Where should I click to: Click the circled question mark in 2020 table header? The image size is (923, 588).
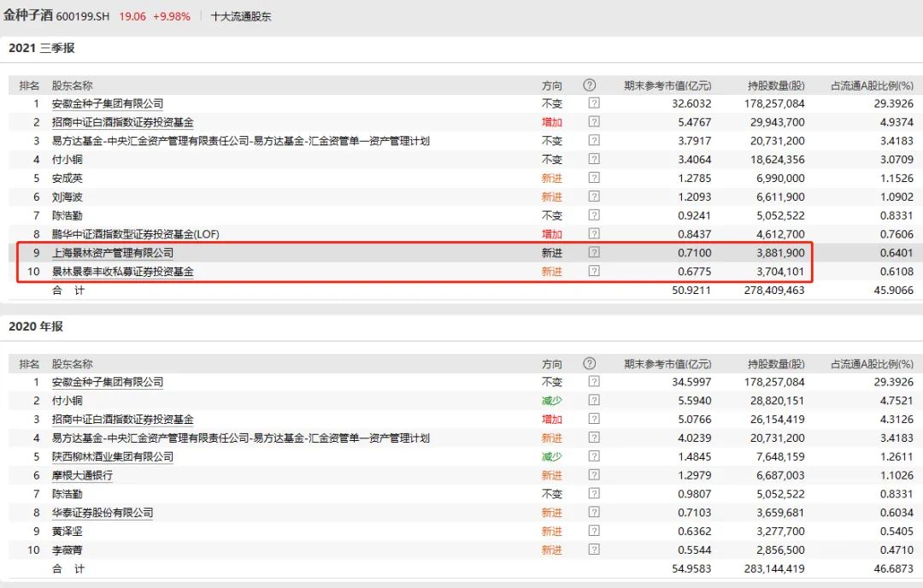(x=589, y=364)
